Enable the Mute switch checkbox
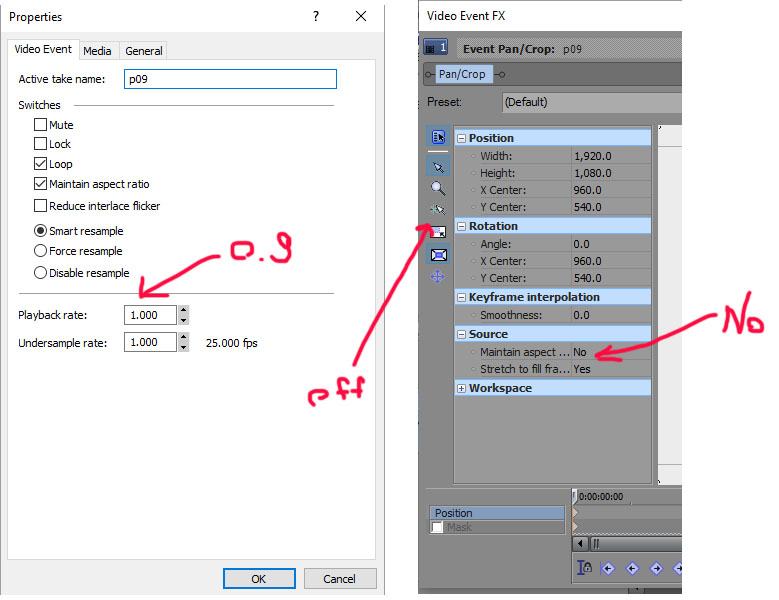The height and width of the screenshot is (600, 779). tap(40, 124)
